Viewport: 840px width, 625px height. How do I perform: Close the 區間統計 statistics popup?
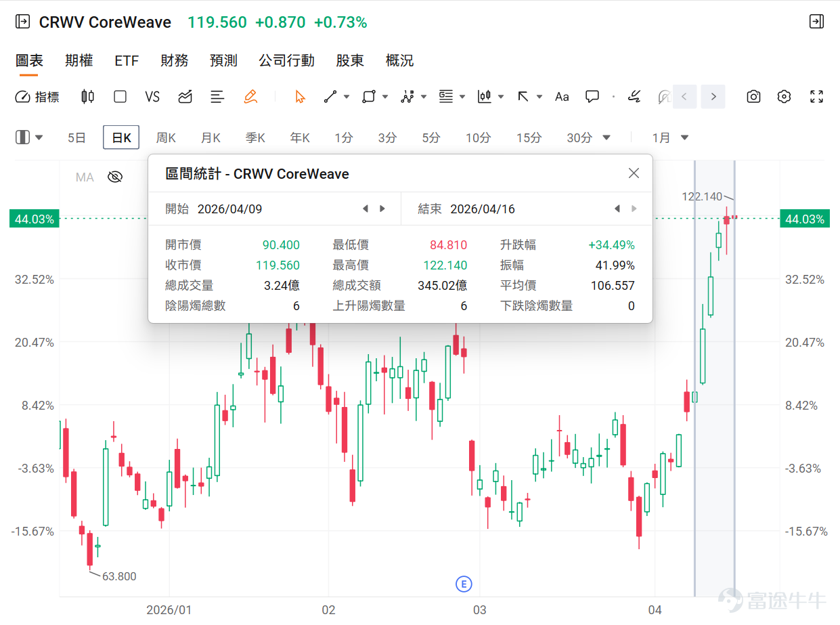tap(634, 173)
